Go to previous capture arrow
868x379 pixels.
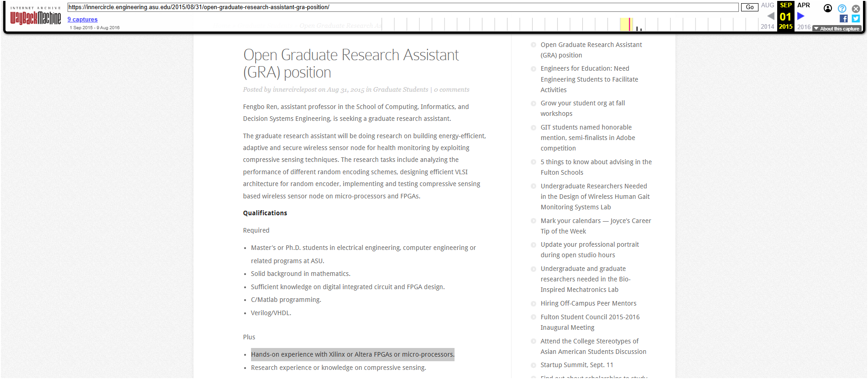pos(770,16)
